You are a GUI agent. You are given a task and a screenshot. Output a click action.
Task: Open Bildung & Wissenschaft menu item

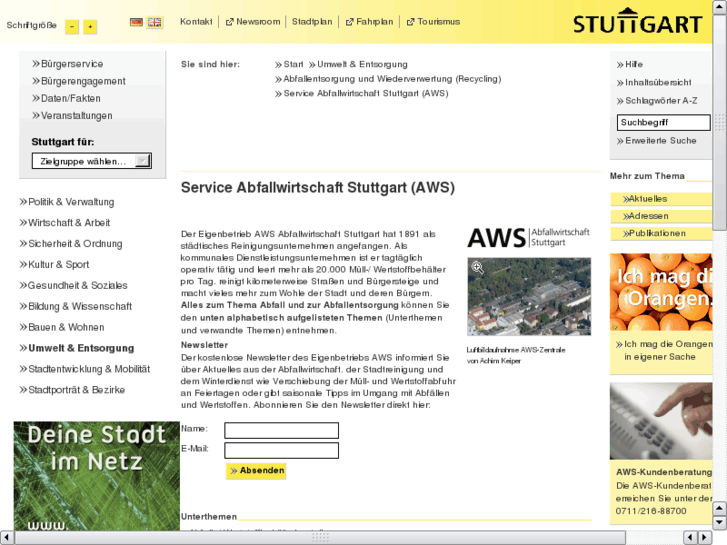click(x=76, y=306)
